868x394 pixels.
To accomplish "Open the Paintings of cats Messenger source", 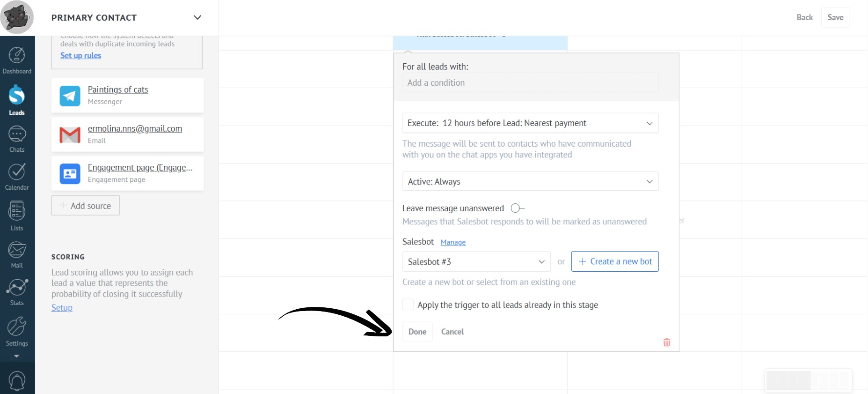I will [118, 90].
